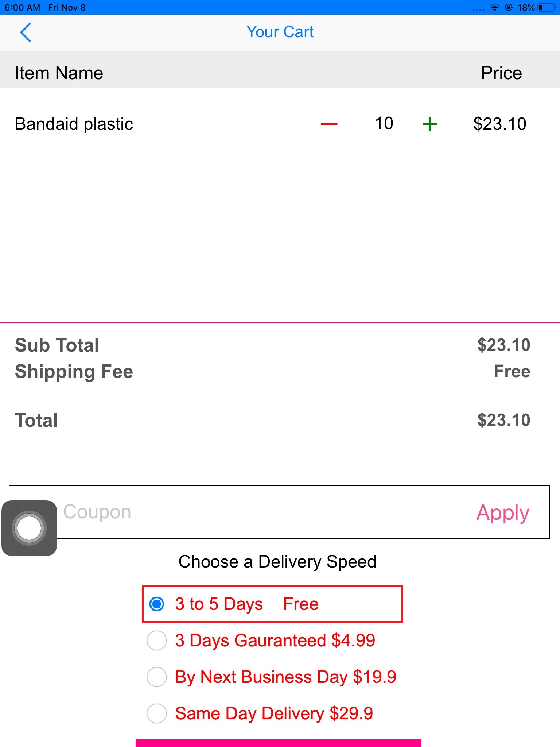Image resolution: width=560 pixels, height=747 pixels.
Task: Tap the battery indicator icon
Action: [x=546, y=8]
